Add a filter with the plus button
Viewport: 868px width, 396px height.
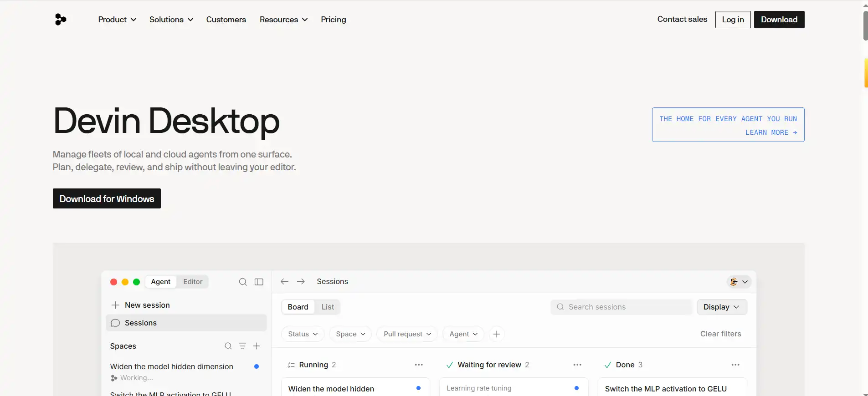point(497,334)
